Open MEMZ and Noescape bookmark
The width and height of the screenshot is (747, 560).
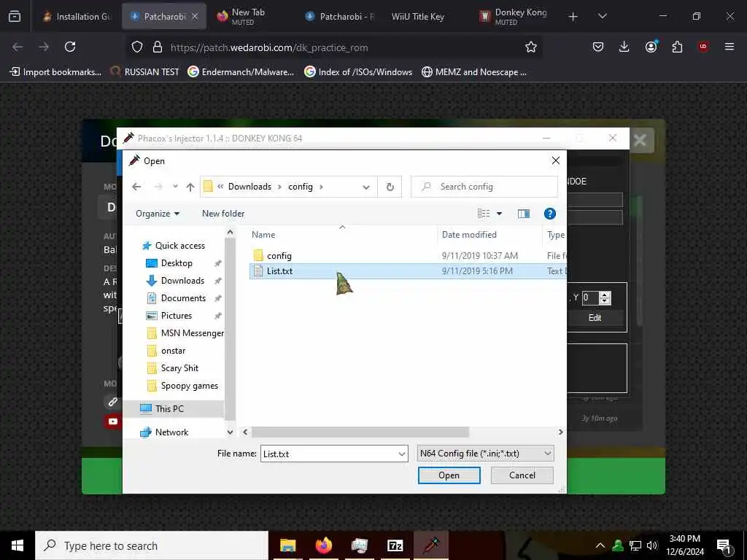point(474,72)
